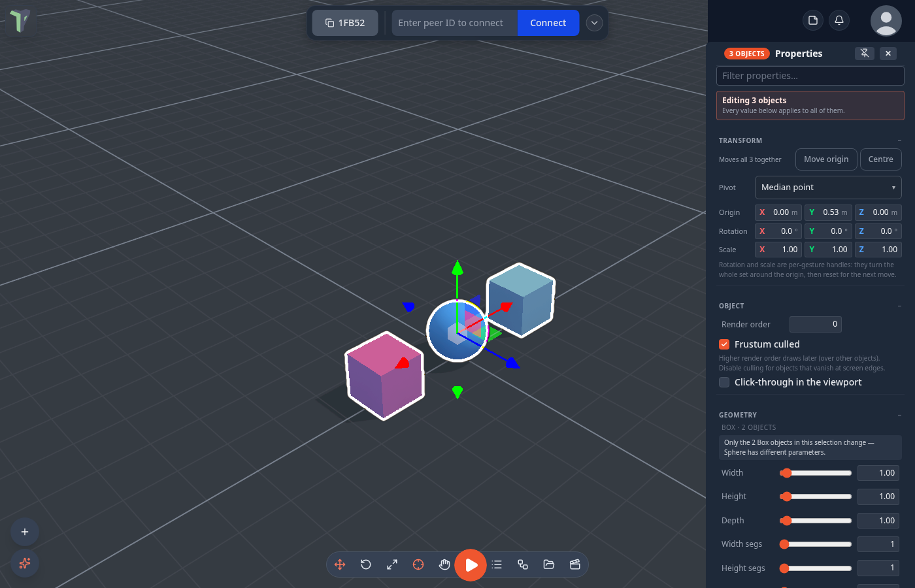Activate the crosshair target tool

coord(418,564)
